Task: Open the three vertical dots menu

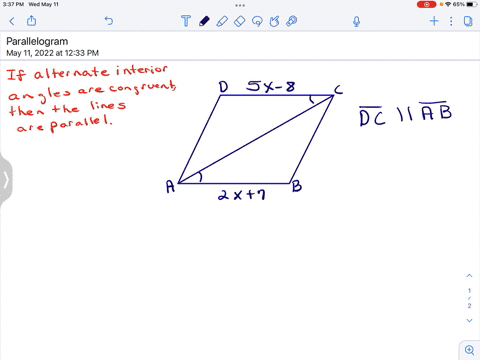Action: 451,21
